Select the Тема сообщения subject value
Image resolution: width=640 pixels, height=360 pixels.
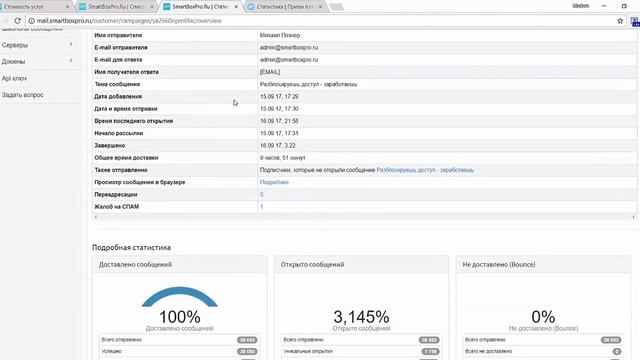click(x=309, y=84)
